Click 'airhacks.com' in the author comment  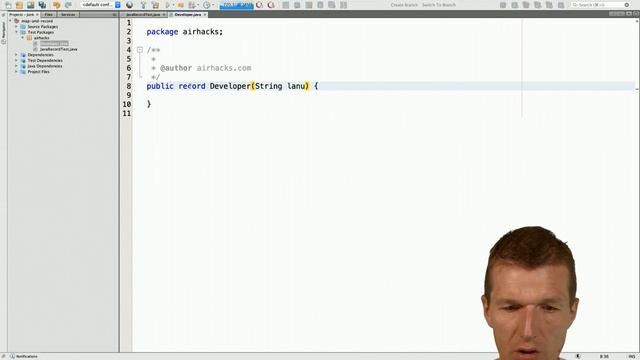point(224,68)
